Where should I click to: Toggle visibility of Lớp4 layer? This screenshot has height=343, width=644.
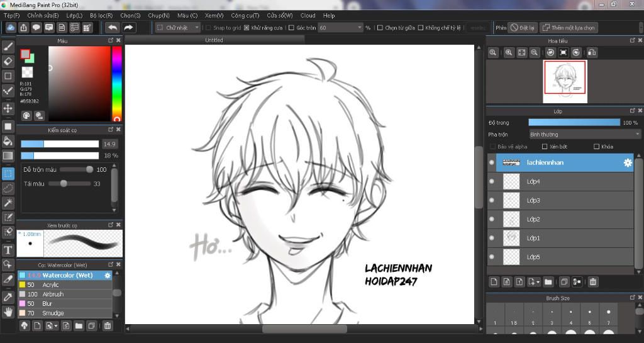(492, 181)
